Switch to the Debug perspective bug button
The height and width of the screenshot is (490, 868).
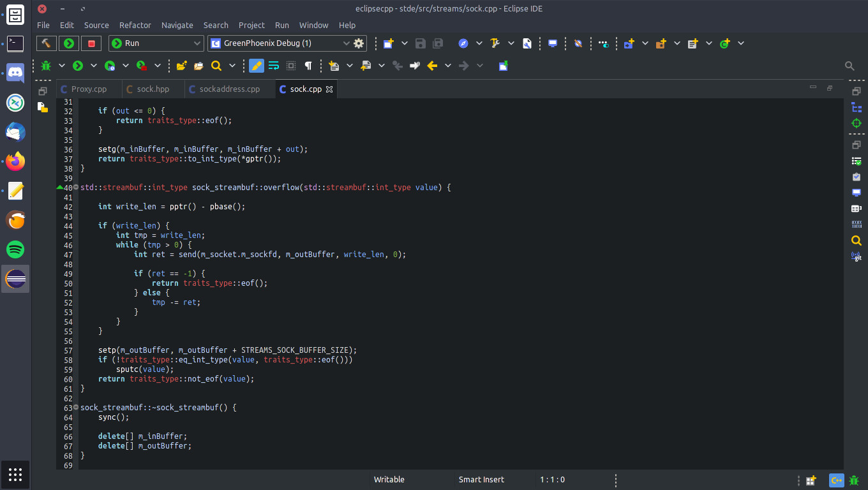[x=855, y=480]
